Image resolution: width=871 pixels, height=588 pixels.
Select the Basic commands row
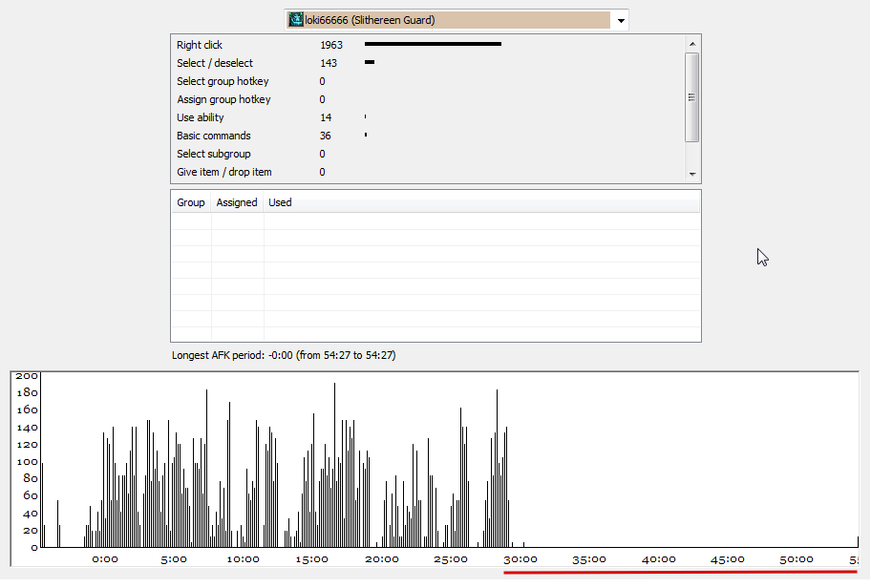point(428,136)
